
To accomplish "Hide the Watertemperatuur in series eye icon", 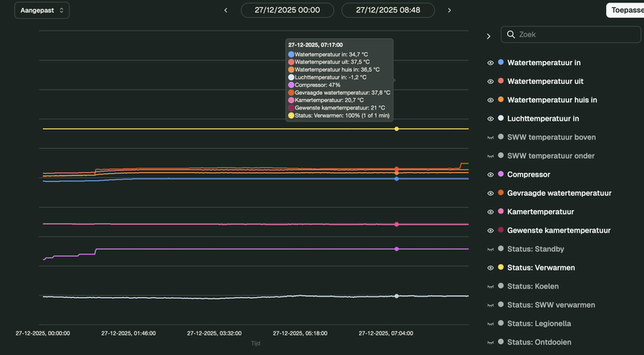I will pyautogui.click(x=489, y=62).
